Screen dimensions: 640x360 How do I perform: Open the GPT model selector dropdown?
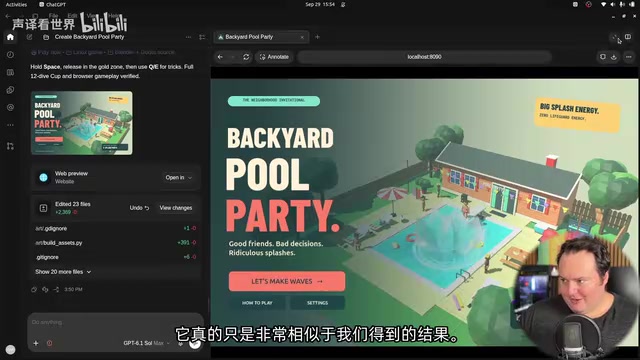(x=146, y=343)
